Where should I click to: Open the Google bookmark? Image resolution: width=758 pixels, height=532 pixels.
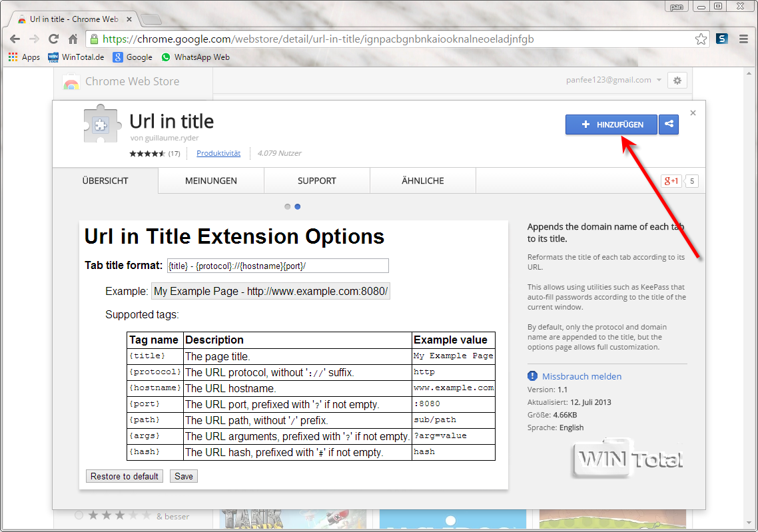(133, 57)
